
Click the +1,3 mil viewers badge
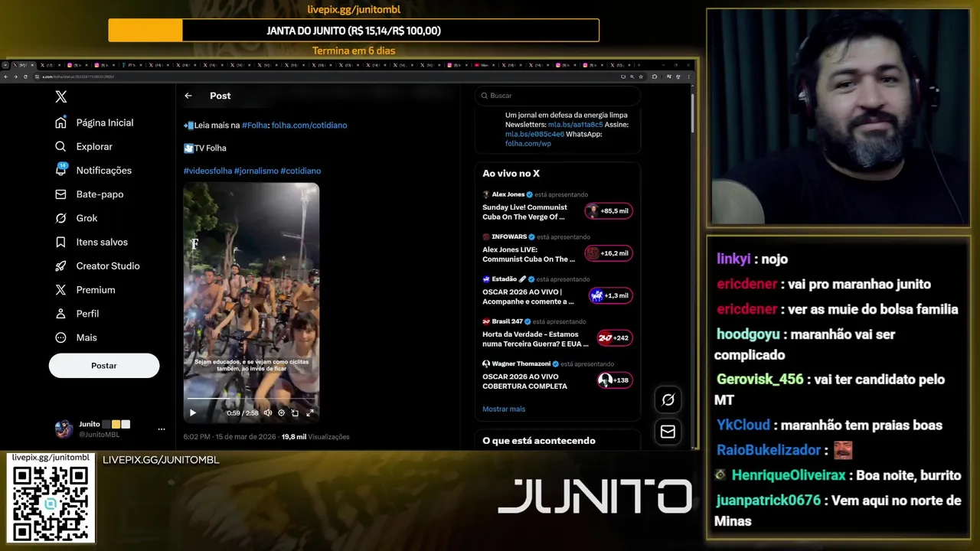[610, 295]
